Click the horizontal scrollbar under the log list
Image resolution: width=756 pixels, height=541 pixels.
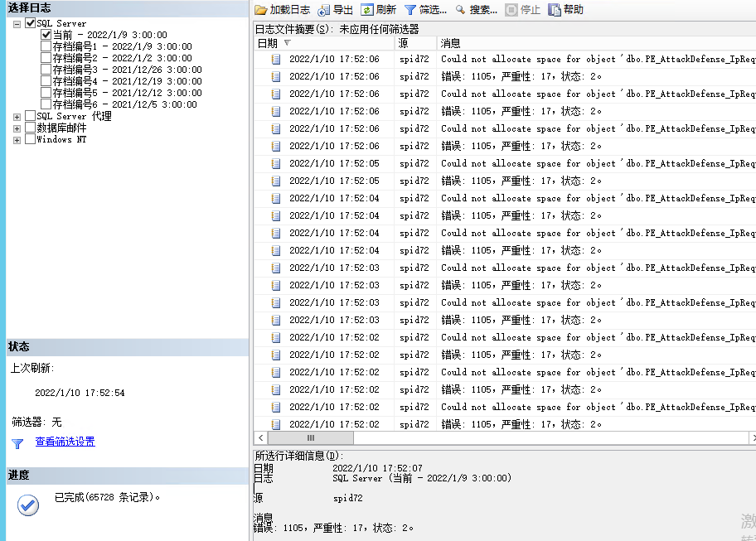click(311, 437)
